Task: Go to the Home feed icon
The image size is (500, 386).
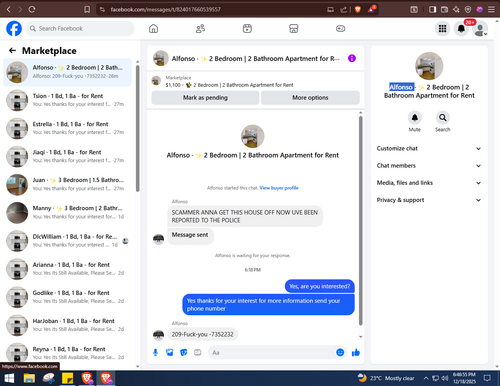Action: (153, 29)
